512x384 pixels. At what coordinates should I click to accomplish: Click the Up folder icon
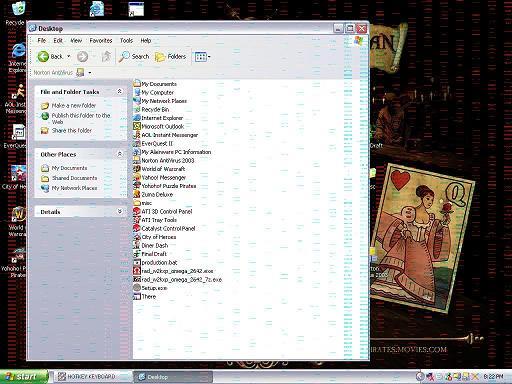click(x=106, y=56)
